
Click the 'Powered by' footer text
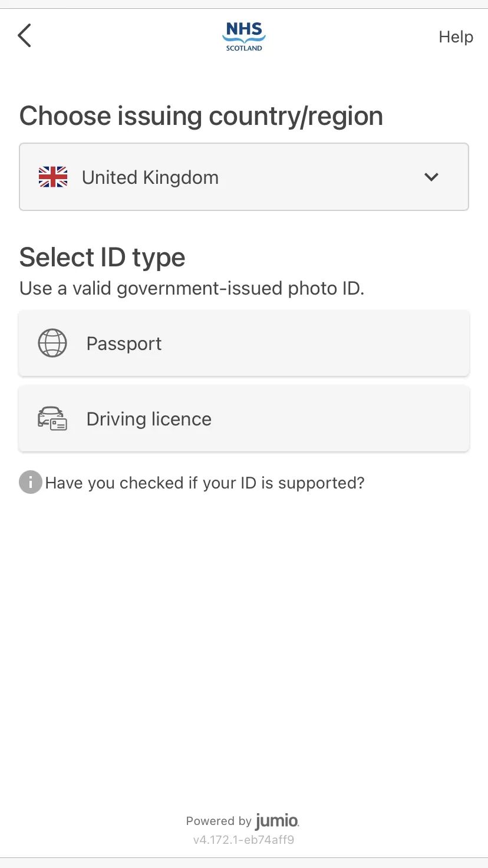tap(219, 821)
